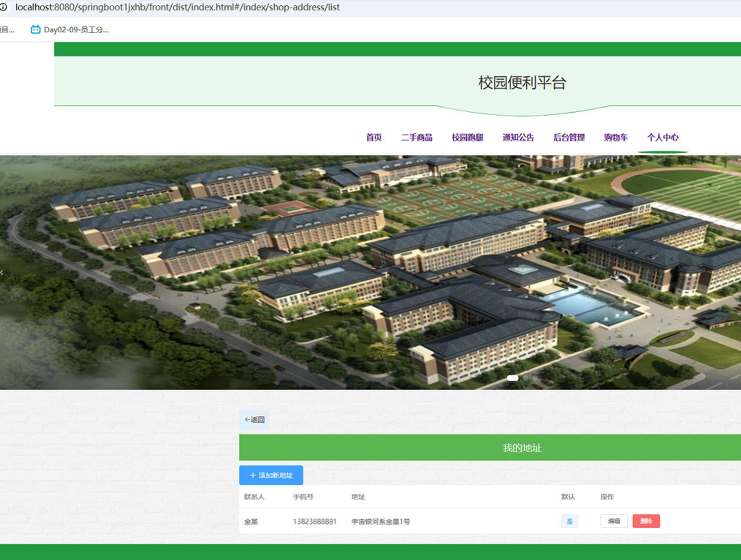Open 后台管理 navigation link
Image resolution: width=741 pixels, height=560 pixels.
pyautogui.click(x=569, y=137)
